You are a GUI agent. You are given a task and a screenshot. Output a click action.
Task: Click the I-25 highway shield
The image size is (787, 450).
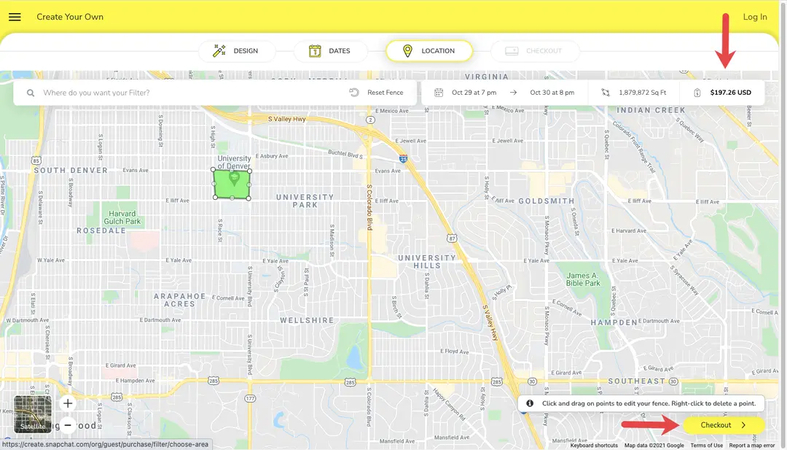tap(403, 159)
